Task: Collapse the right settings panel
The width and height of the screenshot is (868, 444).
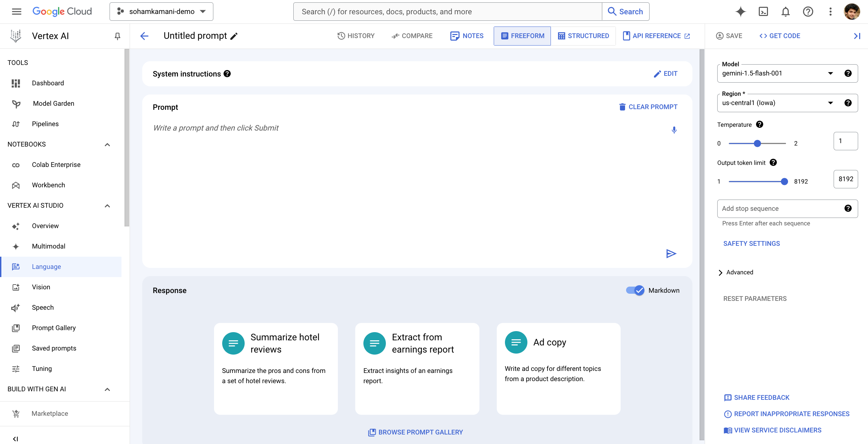Action: click(x=857, y=36)
